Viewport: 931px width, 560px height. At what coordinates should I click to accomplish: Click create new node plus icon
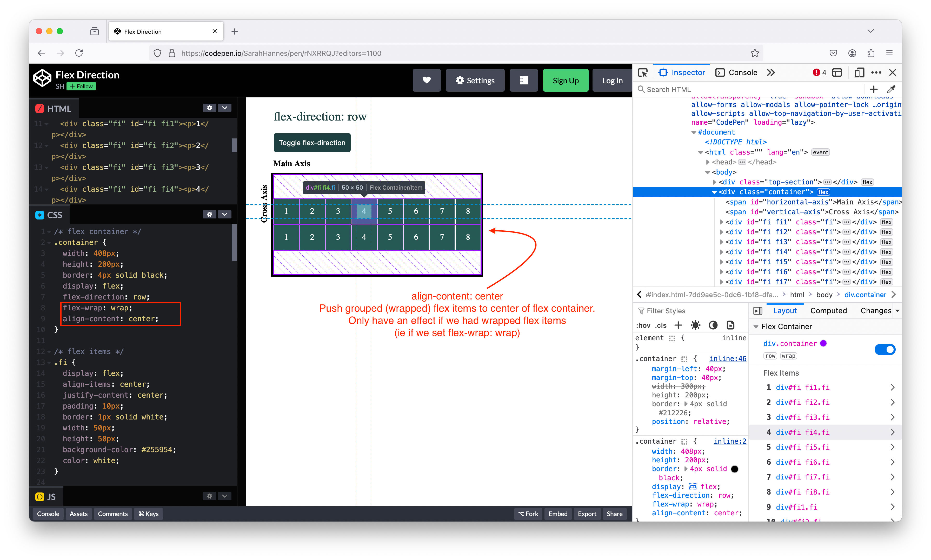click(x=874, y=89)
